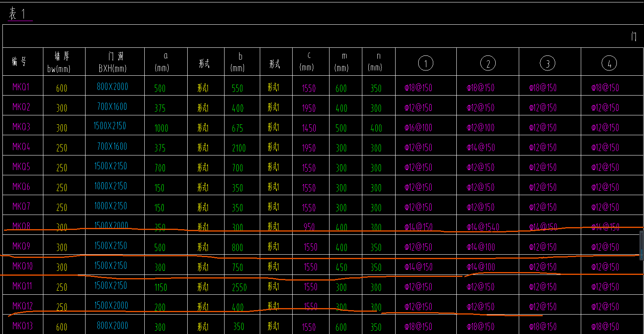Viewport: 644px width, 334px height.
Task: Click the circled 1 column header
Action: click(x=426, y=63)
